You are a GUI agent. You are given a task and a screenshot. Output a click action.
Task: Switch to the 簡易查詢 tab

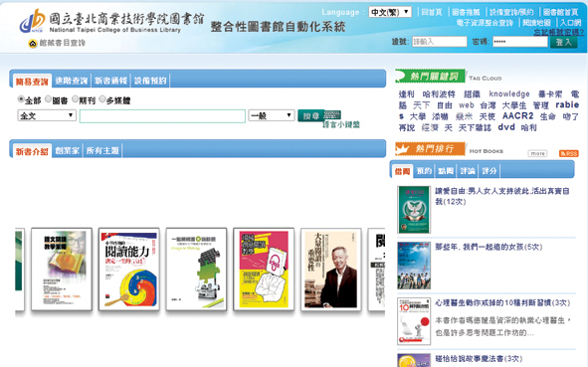pyautogui.click(x=32, y=81)
